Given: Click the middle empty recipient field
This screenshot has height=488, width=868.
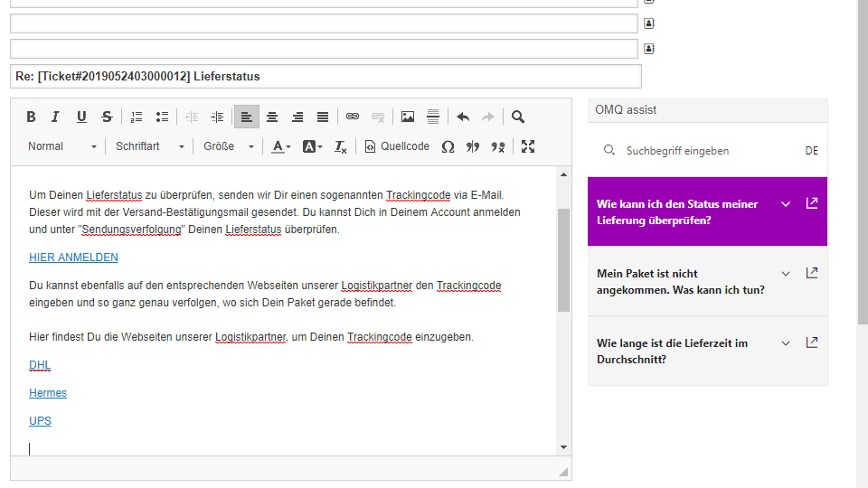Looking at the screenshot, I should coord(324,23).
